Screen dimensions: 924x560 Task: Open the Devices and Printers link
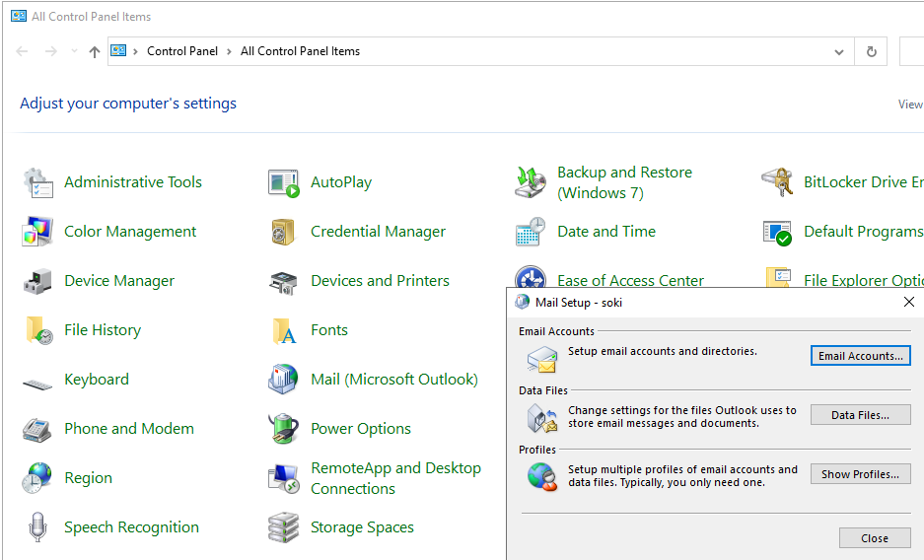click(x=380, y=281)
